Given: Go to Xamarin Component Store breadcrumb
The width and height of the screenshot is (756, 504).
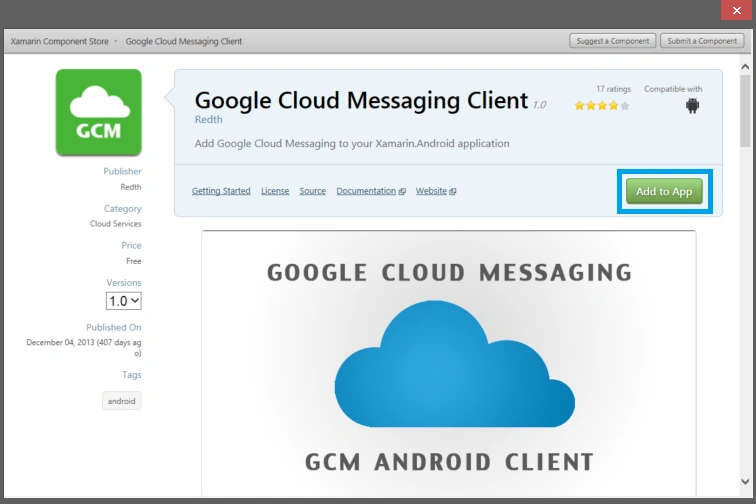Looking at the screenshot, I should coord(59,41).
